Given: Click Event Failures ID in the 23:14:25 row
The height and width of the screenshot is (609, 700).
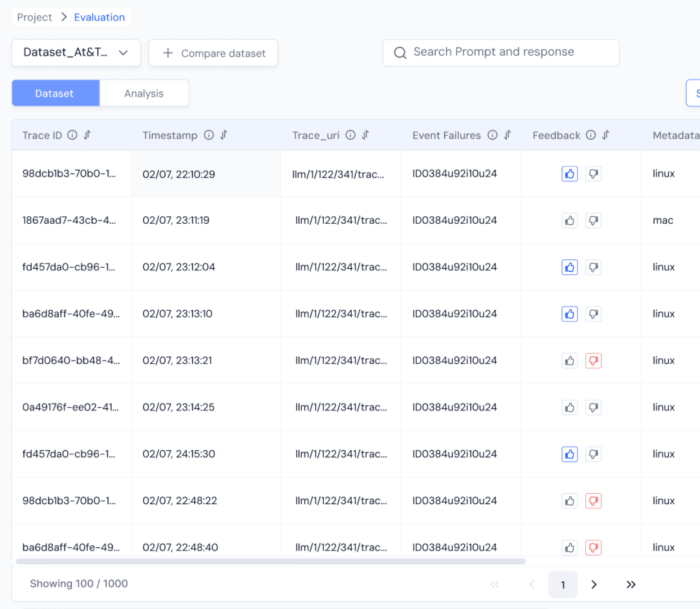Looking at the screenshot, I should click(455, 407).
